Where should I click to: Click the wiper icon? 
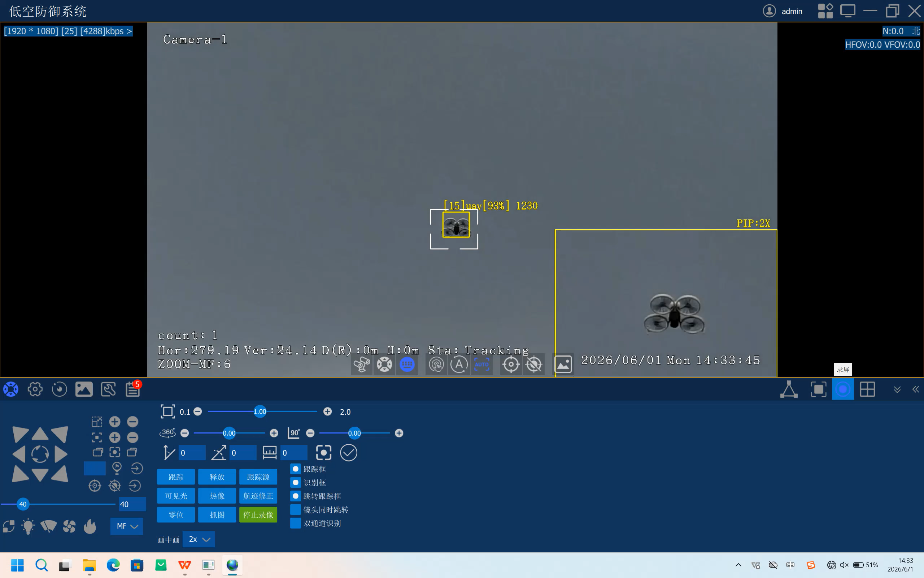48,526
